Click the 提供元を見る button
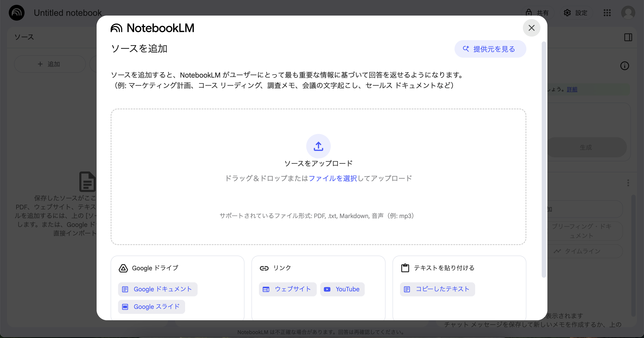This screenshot has width=644, height=338. [490, 49]
